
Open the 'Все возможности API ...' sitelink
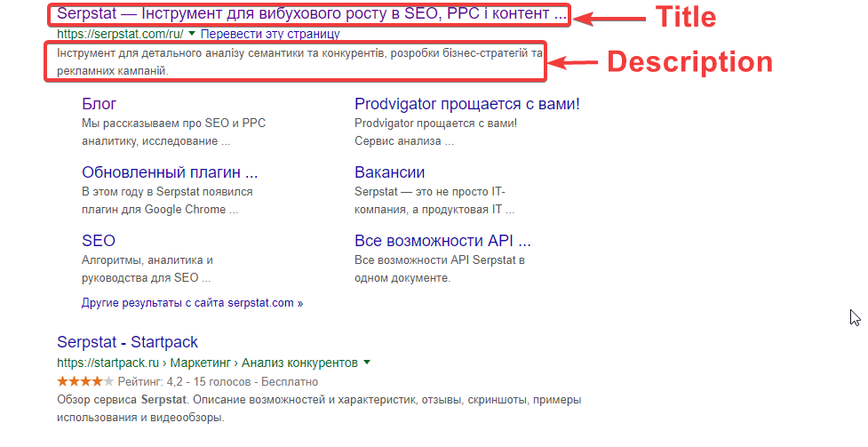tap(442, 241)
